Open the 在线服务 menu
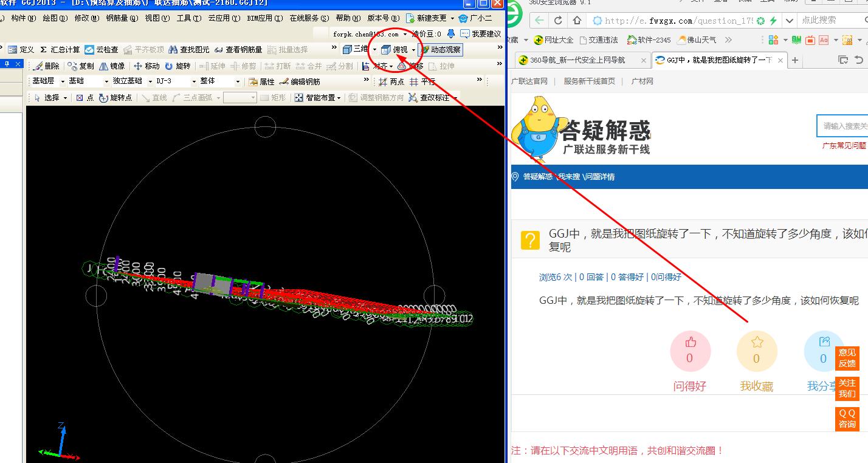Screen dimensions: 868x463 coord(309,18)
